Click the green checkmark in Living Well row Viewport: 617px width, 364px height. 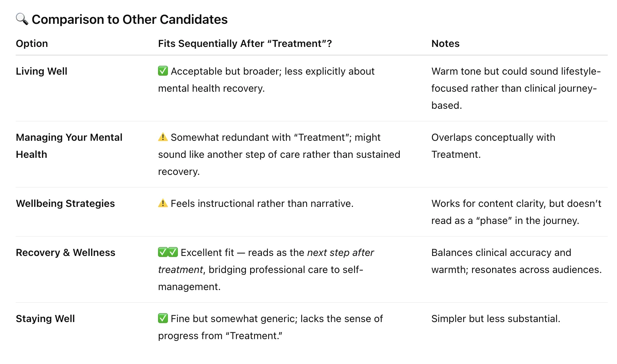tap(163, 71)
